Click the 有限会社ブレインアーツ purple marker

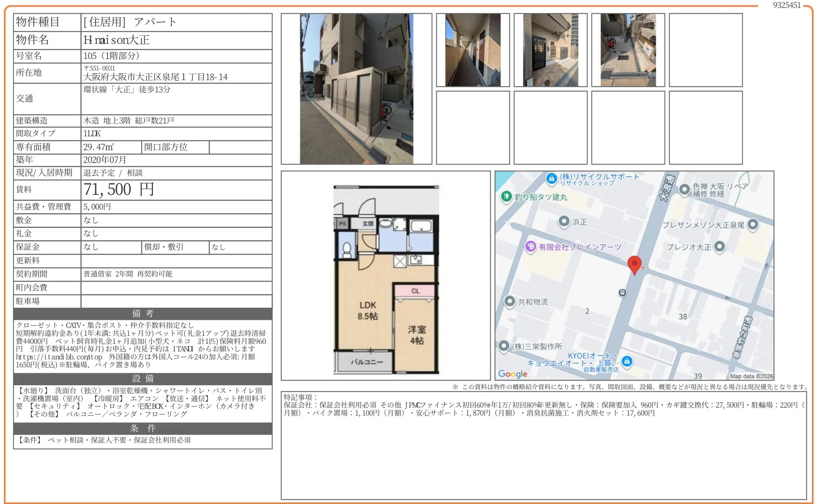tap(531, 247)
